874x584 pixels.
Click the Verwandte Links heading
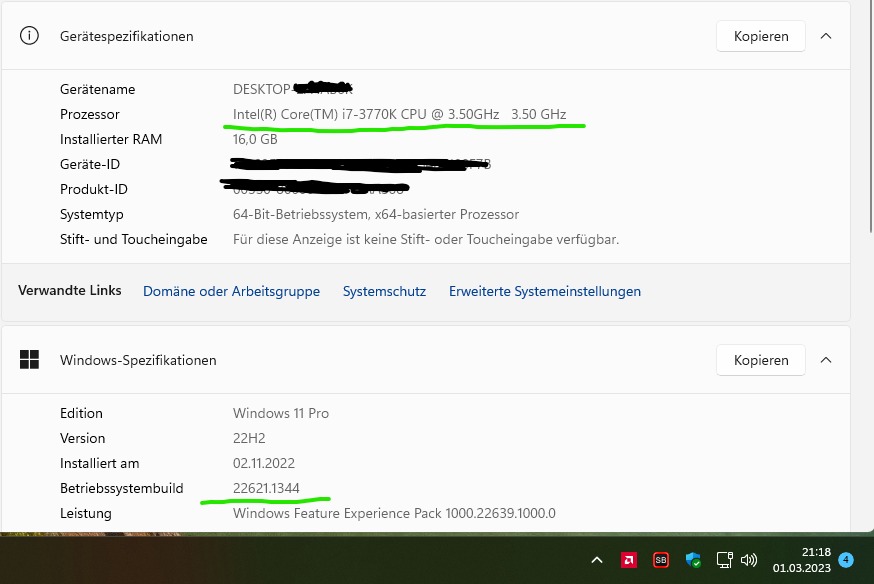[70, 290]
